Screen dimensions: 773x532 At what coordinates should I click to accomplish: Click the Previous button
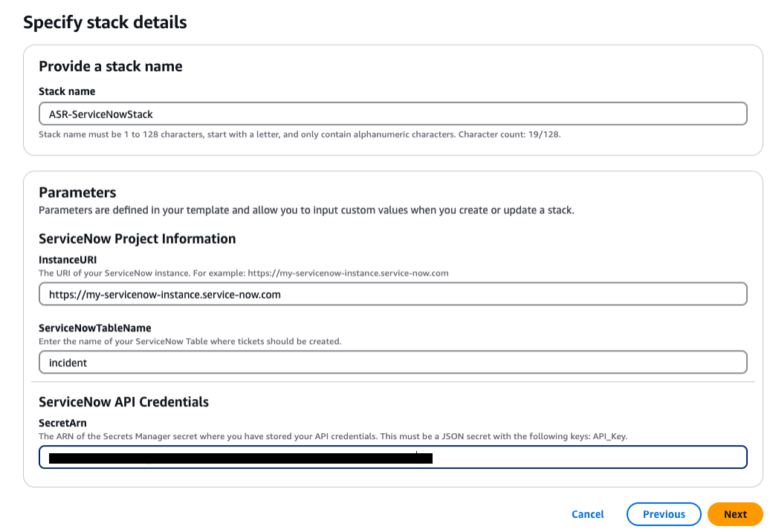pos(663,514)
